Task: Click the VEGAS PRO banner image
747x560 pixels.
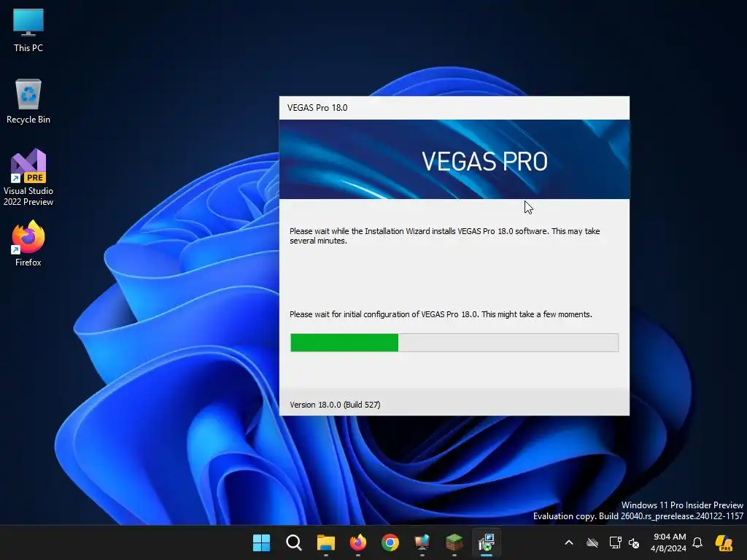Action: tap(454, 159)
